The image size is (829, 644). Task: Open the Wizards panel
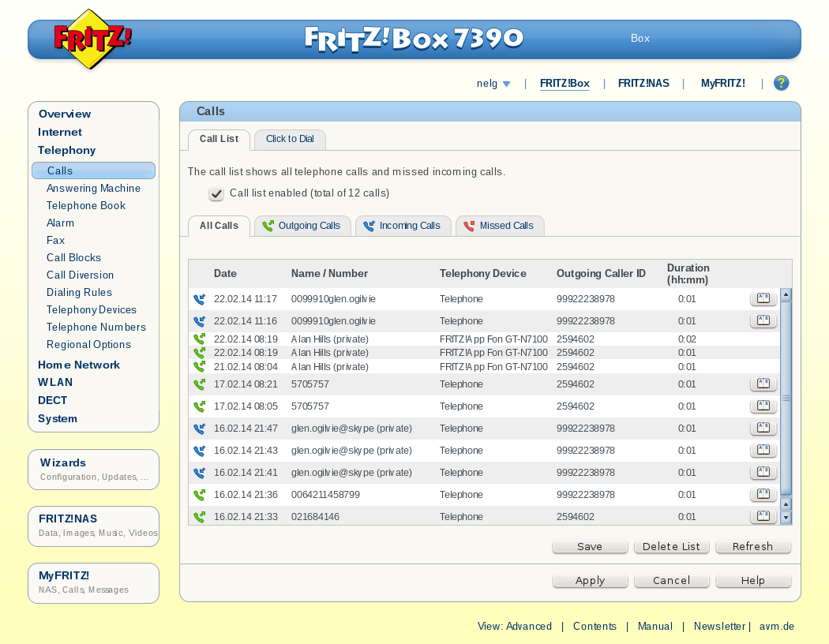click(94, 470)
